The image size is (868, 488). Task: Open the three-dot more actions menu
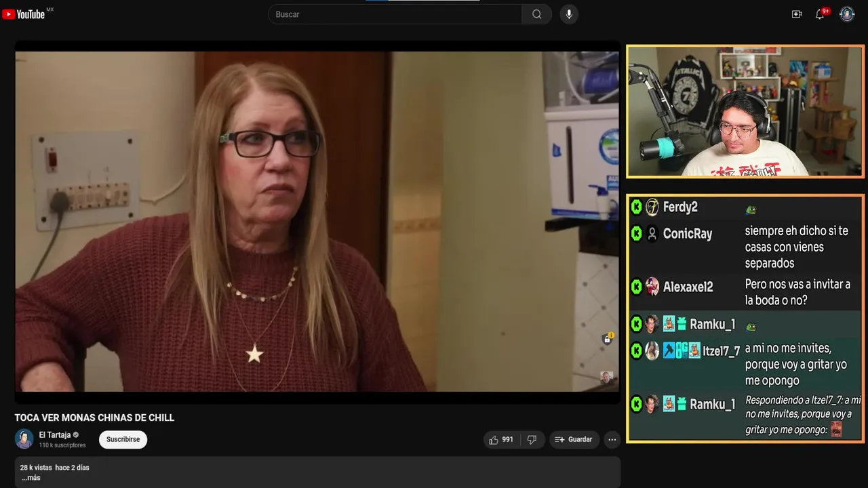612,440
